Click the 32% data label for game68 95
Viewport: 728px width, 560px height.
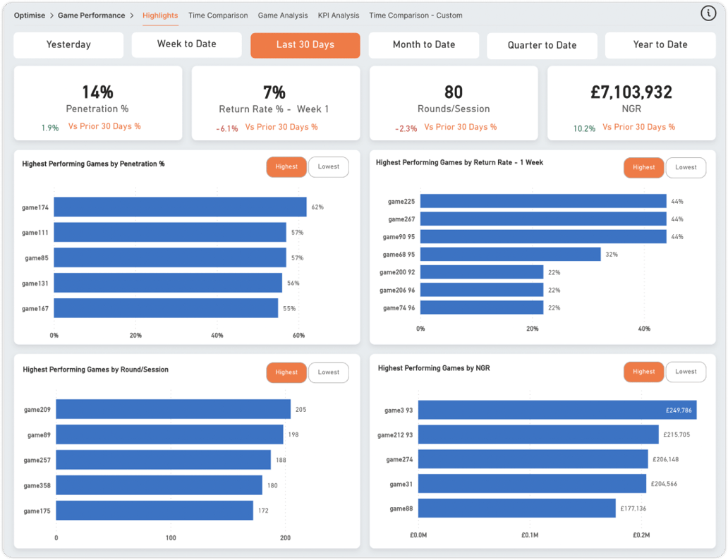tap(612, 255)
